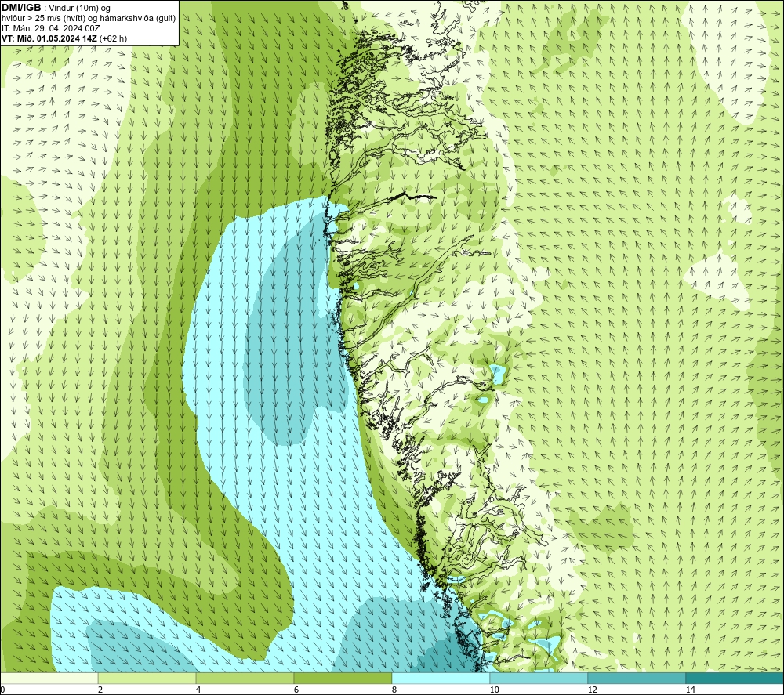Click the scale label '4'
The image size is (784, 695).
[x=198, y=690]
